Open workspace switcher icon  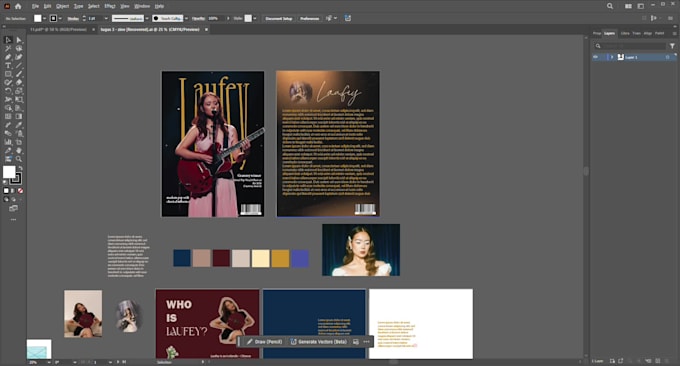(641, 6)
